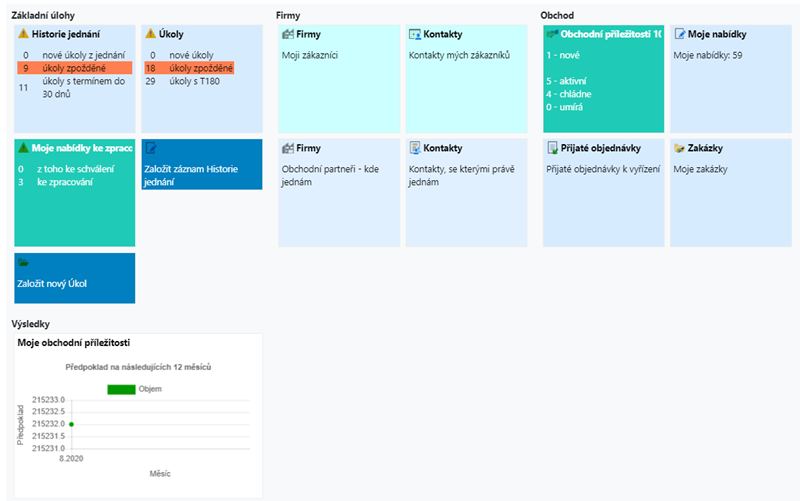Open Obchodní partneři - kde jednám tile
The image size is (800, 501).
coord(339,193)
